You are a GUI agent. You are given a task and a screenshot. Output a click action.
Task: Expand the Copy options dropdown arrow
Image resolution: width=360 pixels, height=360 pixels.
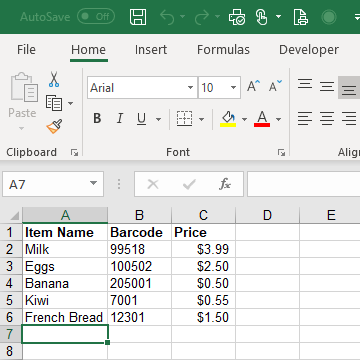70,103
